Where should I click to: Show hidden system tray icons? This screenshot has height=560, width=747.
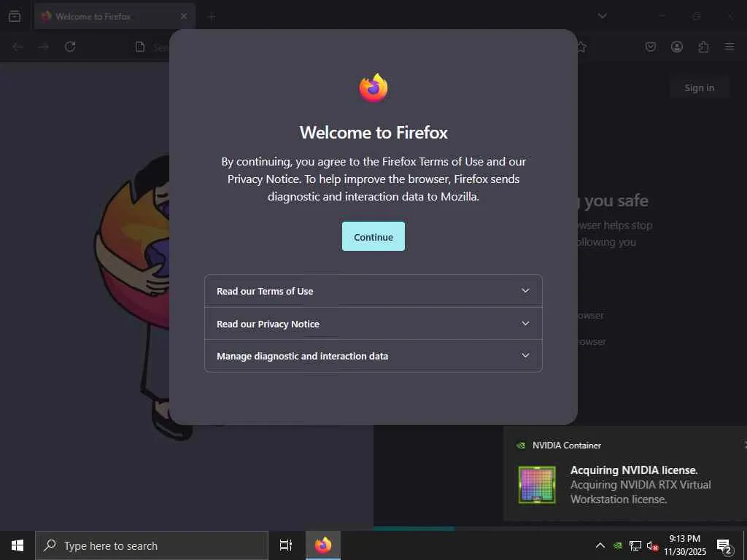point(600,545)
